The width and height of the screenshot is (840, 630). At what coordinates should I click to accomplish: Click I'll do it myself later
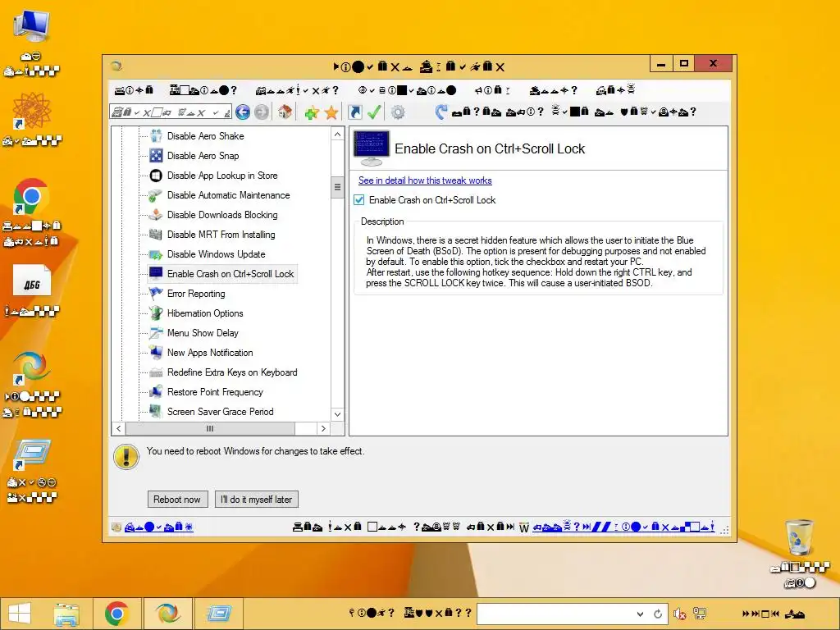pyautogui.click(x=256, y=500)
